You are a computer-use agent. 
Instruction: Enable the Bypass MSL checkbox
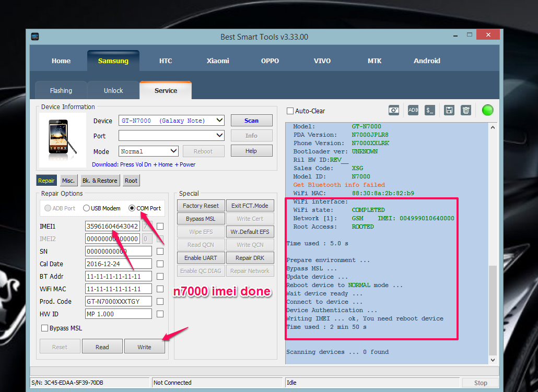(44, 328)
